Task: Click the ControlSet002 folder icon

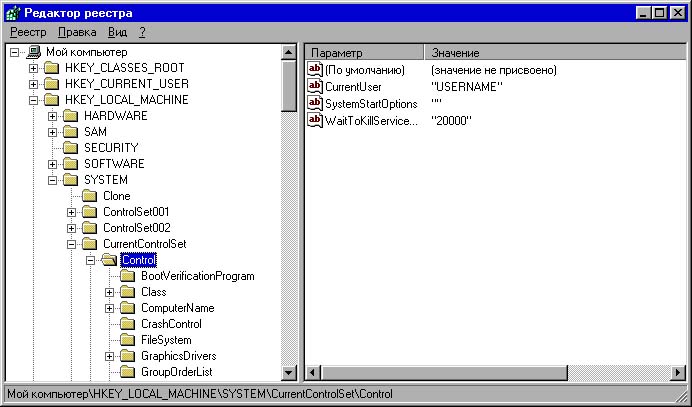Action: point(90,228)
